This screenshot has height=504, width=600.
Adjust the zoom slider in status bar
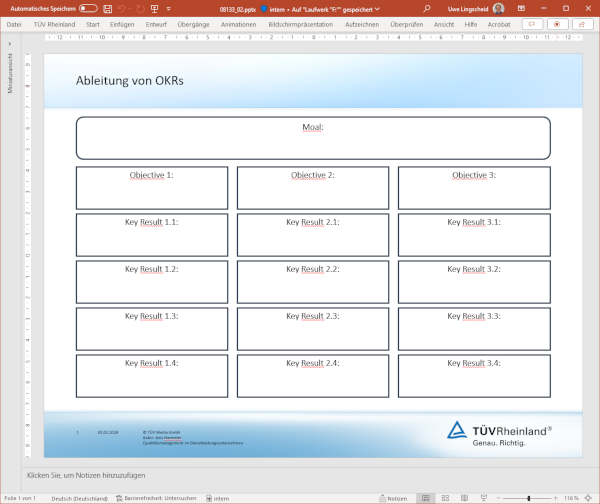(529, 498)
